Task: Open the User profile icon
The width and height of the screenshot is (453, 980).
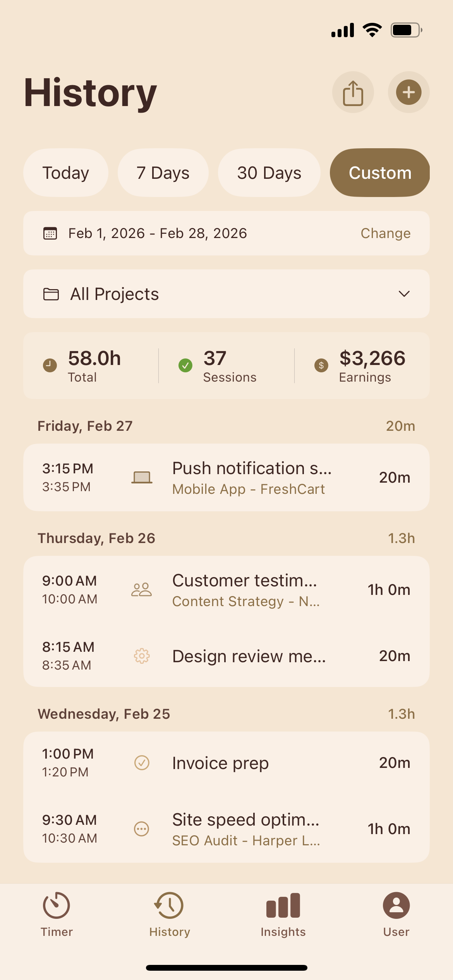Action: click(x=396, y=905)
